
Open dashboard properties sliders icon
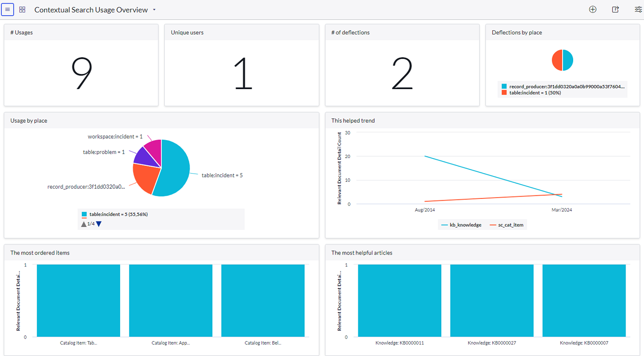(638, 10)
